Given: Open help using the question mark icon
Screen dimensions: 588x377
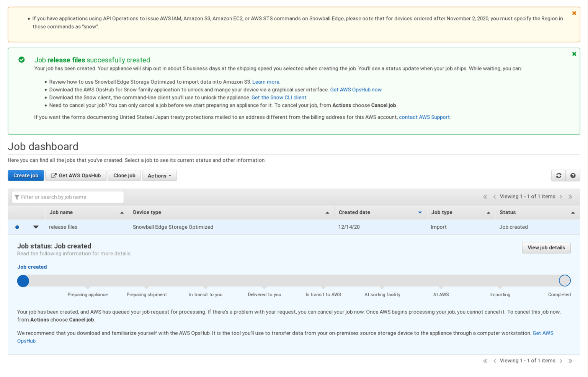Looking at the screenshot, I should point(573,175).
